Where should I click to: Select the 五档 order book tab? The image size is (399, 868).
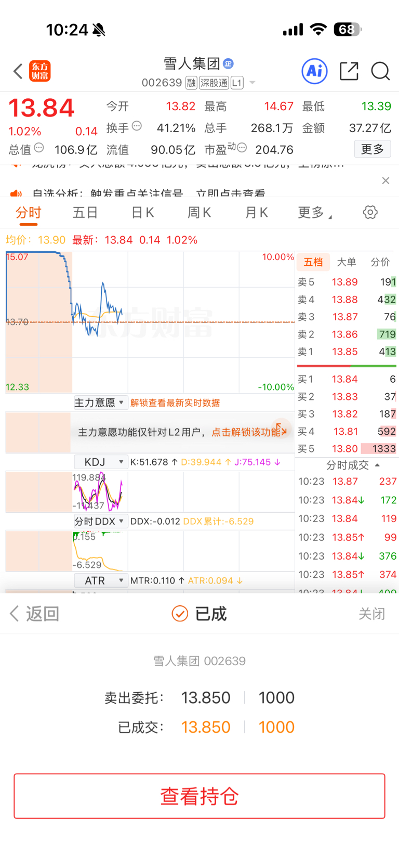(313, 262)
